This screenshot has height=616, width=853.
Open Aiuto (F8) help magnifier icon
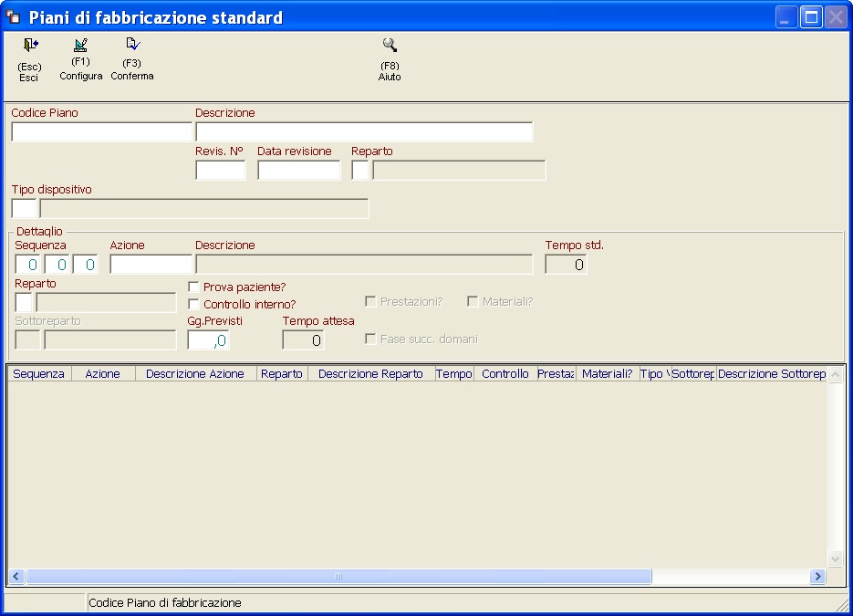click(390, 45)
